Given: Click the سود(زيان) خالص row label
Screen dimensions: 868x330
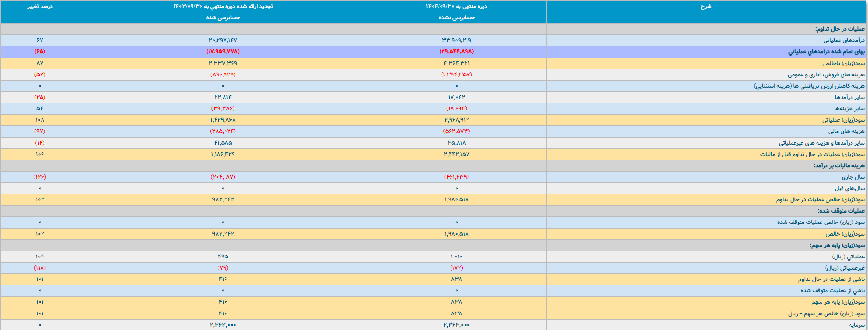Looking at the screenshot, I should point(845,234).
